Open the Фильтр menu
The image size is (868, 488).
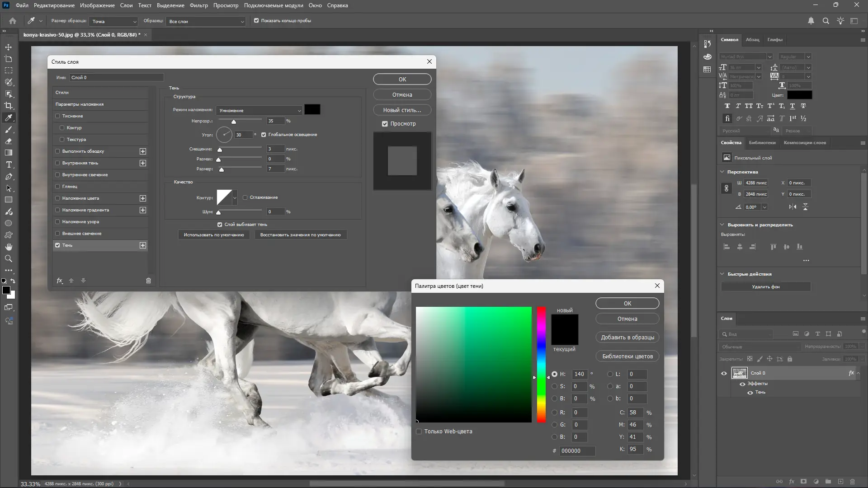(x=198, y=5)
